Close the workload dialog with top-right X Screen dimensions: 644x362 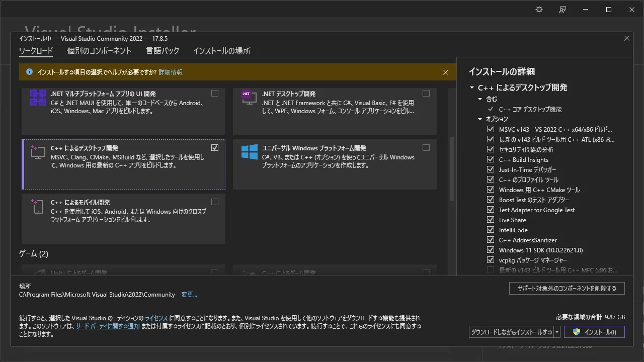point(626,38)
